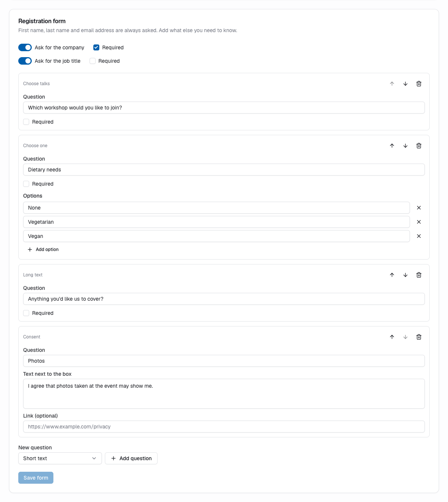Edit the Vegetarian option field

217,222
